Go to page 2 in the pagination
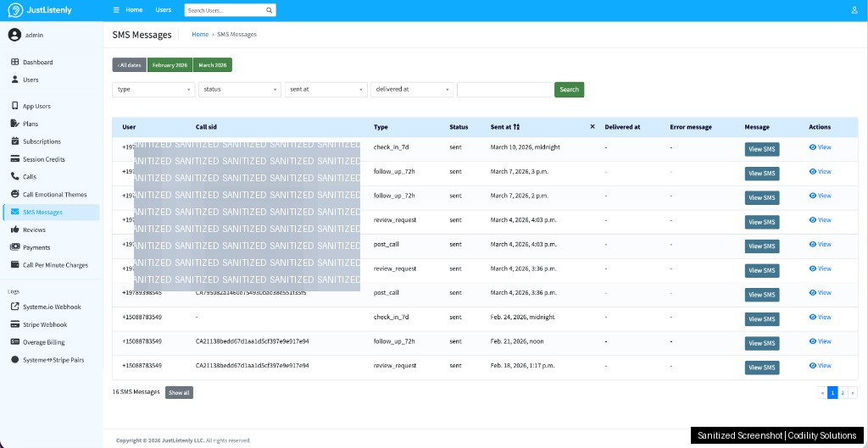The width and height of the screenshot is (868, 448). pos(843,393)
